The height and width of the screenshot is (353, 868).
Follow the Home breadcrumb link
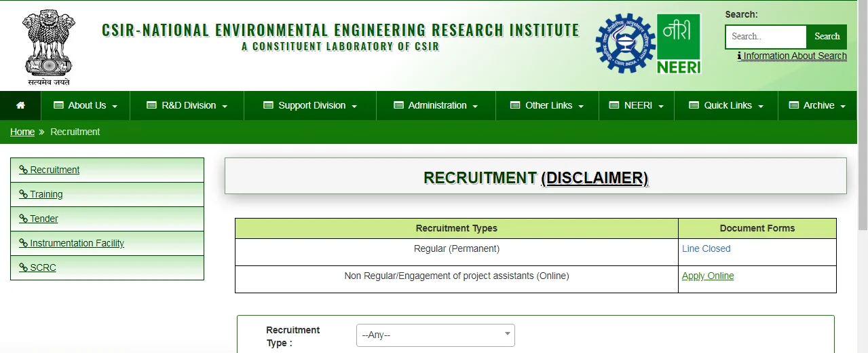[22, 132]
